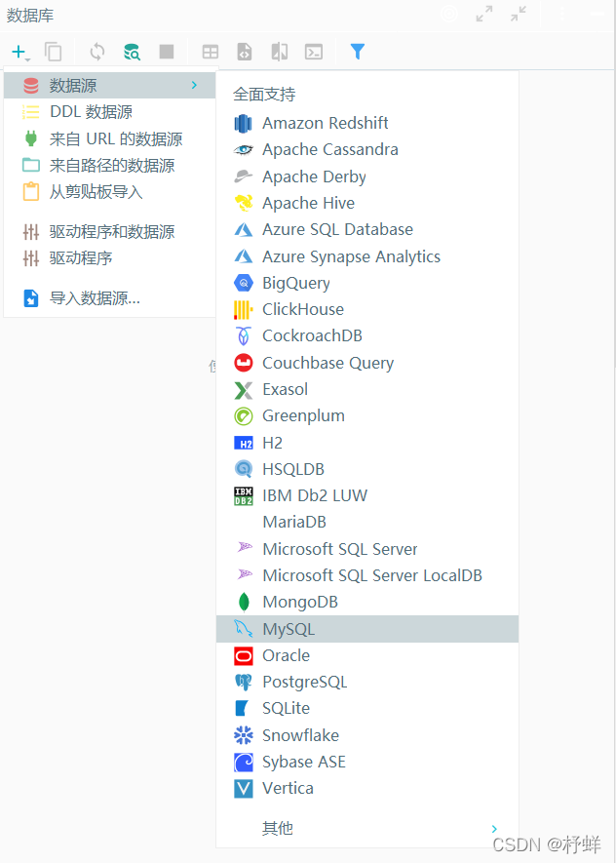Select CockroachDB data source
Screen dimensions: 616x863
tap(367, 335)
